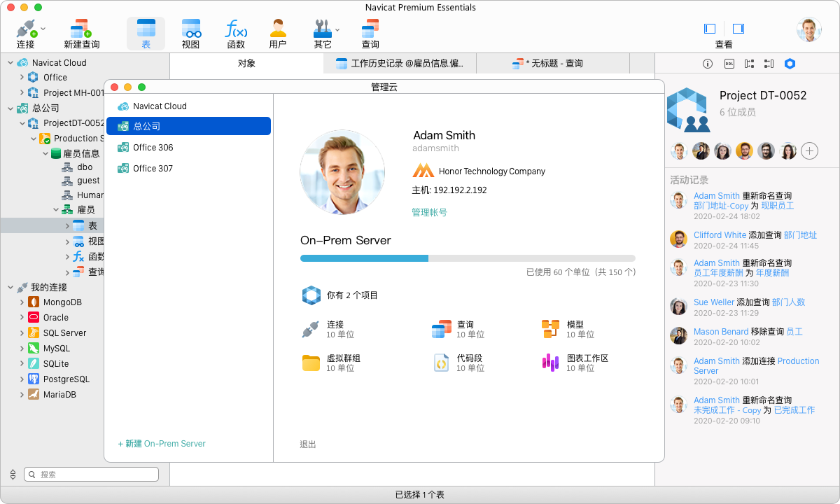Open the 部门人数 query link
This screenshot has width=840, height=504.
click(x=788, y=302)
